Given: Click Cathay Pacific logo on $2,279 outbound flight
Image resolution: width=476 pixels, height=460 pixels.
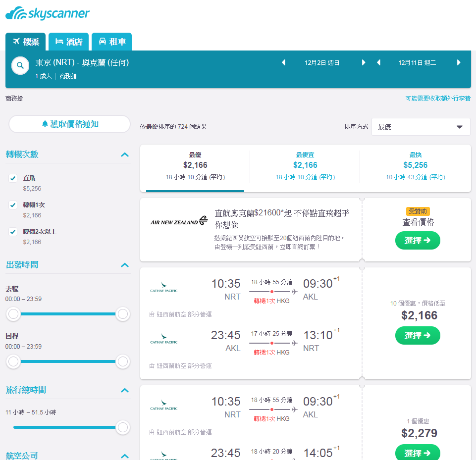Looking at the screenshot, I should point(164,405).
